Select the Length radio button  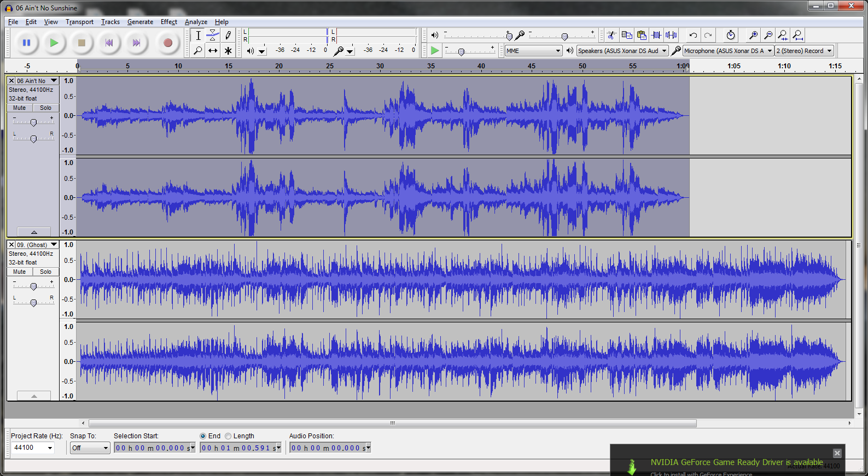pyautogui.click(x=228, y=436)
